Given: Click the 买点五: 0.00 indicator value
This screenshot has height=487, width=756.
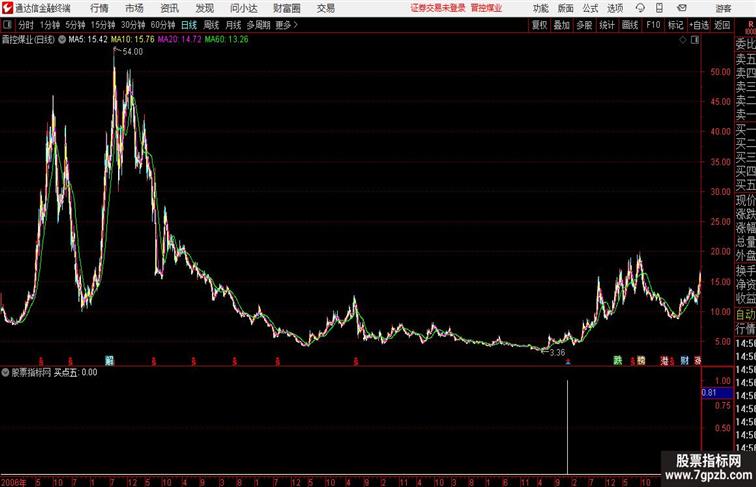Looking at the screenshot, I should tap(75, 373).
